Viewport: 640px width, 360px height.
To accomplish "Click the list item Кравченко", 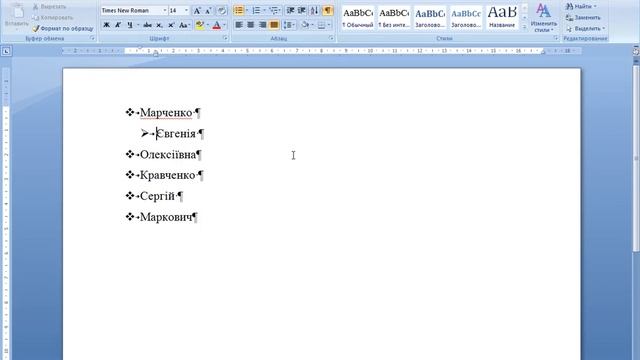I will click(168, 175).
